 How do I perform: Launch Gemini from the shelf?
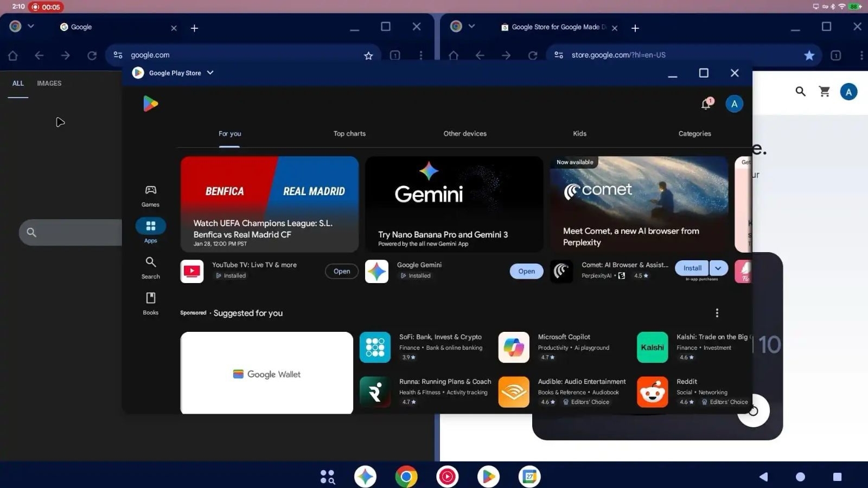click(x=365, y=476)
